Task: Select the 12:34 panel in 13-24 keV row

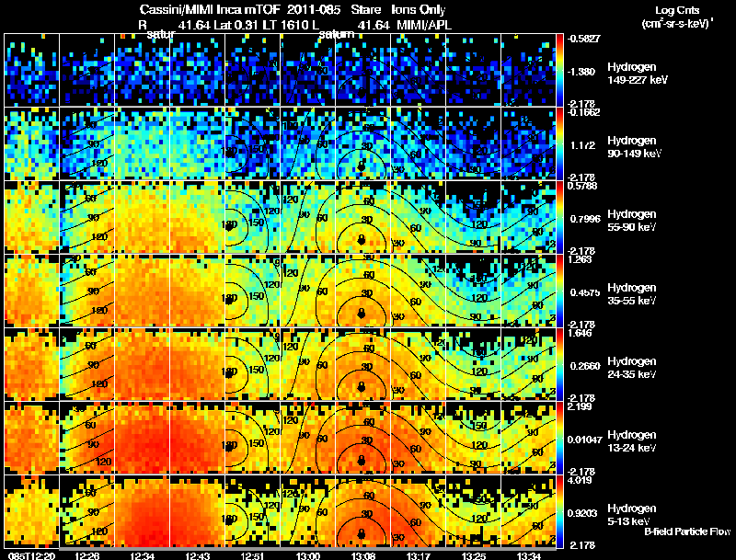Action: pos(142,438)
